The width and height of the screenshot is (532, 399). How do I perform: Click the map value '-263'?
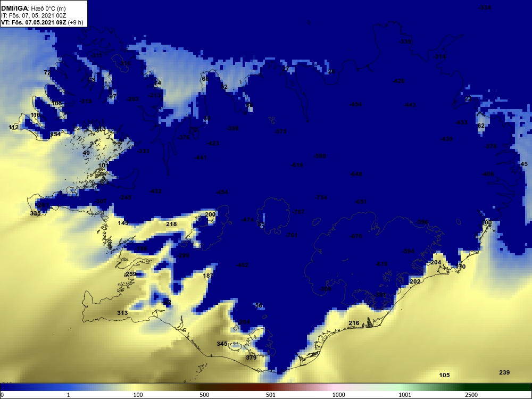click(132, 99)
